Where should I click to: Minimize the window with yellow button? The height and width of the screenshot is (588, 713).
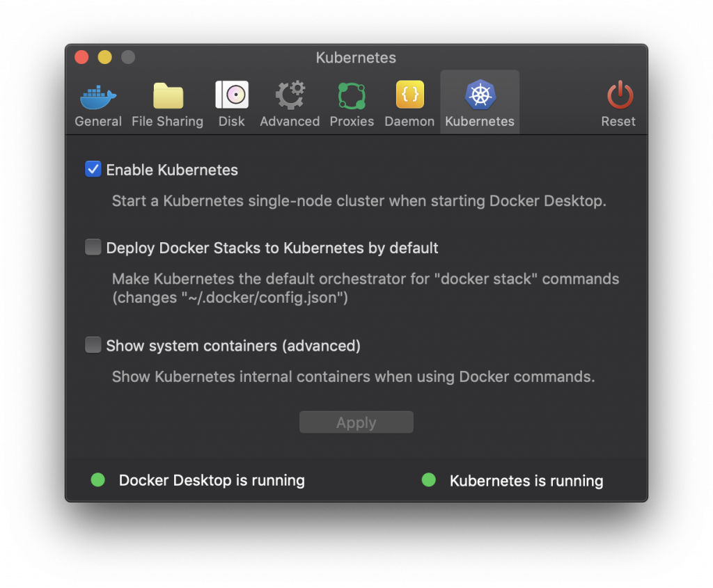pos(104,57)
